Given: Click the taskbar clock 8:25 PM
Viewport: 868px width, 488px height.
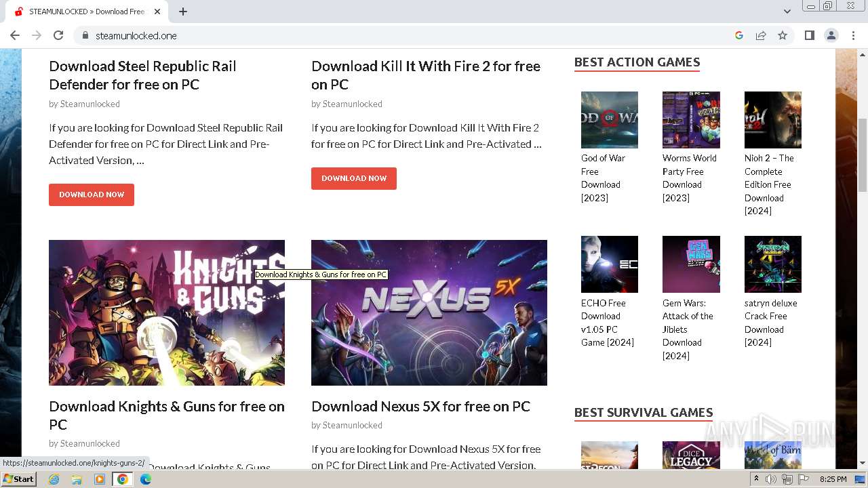Looking at the screenshot, I should tap(833, 479).
